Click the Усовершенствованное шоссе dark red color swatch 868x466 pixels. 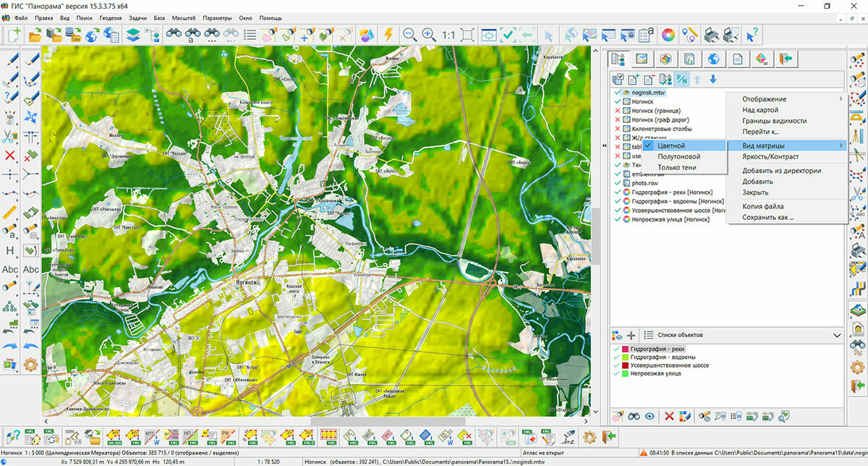[x=624, y=365]
